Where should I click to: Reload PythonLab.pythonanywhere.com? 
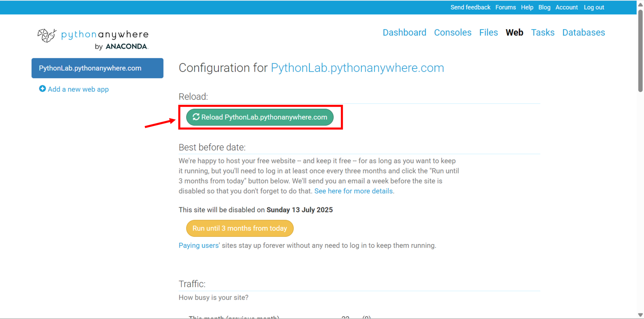point(259,117)
